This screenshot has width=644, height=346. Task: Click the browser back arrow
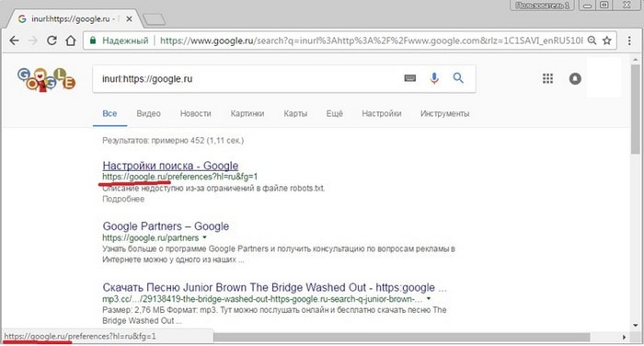click(14, 40)
